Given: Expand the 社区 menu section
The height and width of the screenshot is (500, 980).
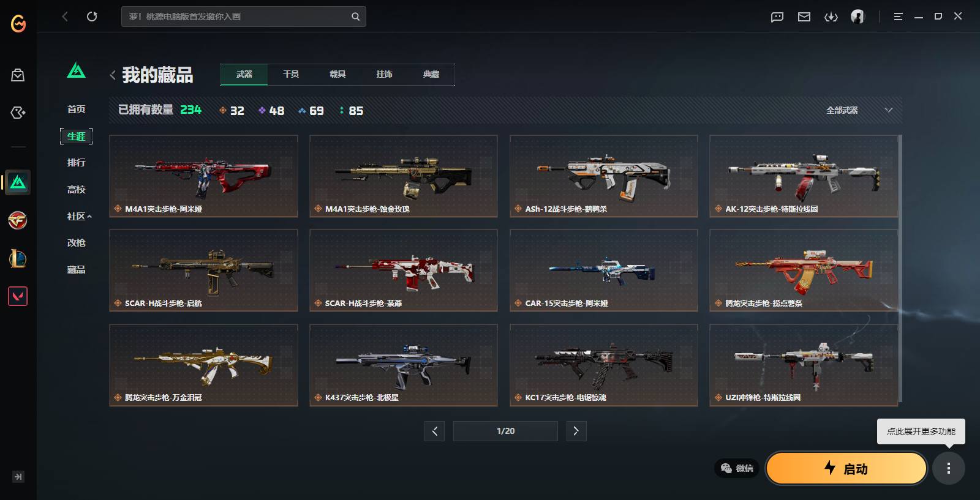Looking at the screenshot, I should (x=80, y=216).
